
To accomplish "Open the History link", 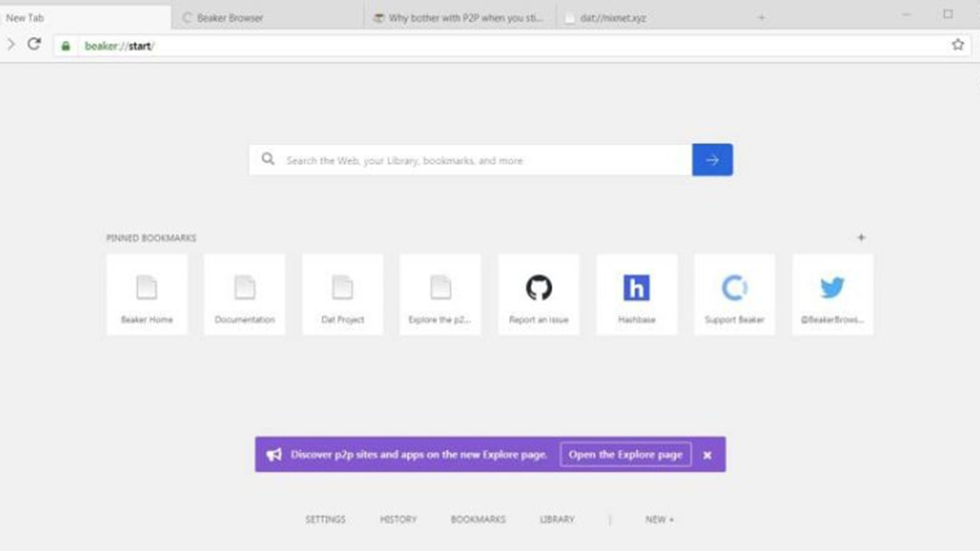I will point(398,519).
